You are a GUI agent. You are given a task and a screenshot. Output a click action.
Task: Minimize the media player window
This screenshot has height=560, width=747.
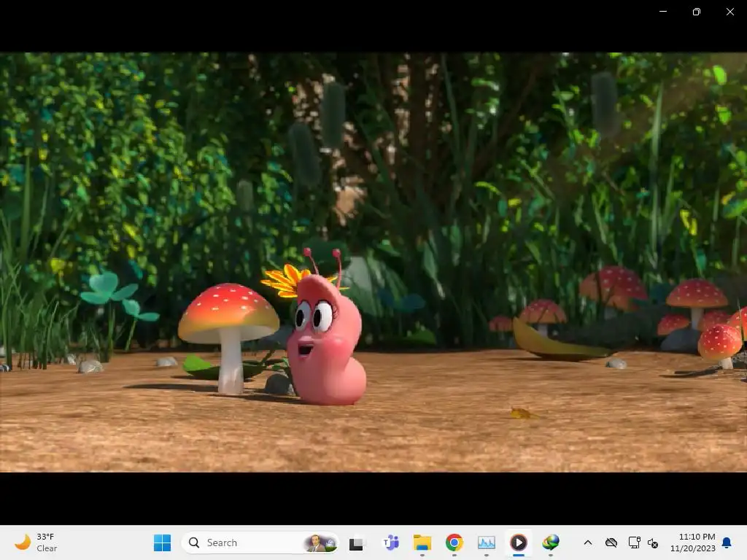(663, 12)
